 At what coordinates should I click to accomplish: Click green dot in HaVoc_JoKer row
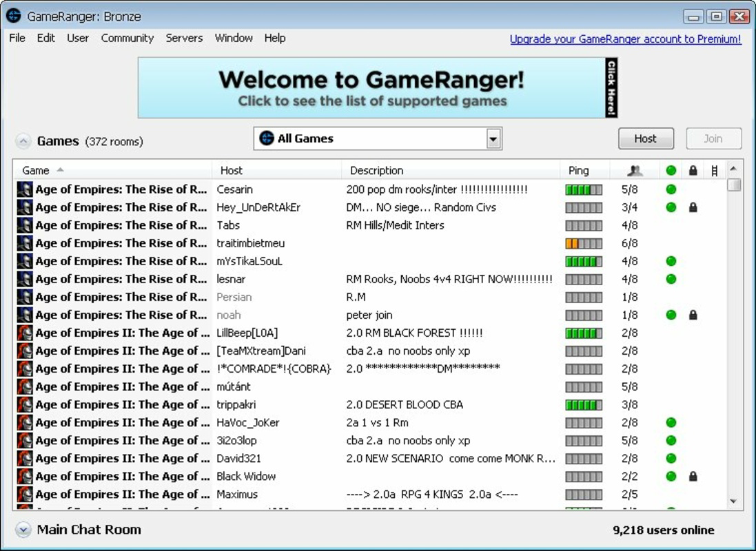[671, 422]
